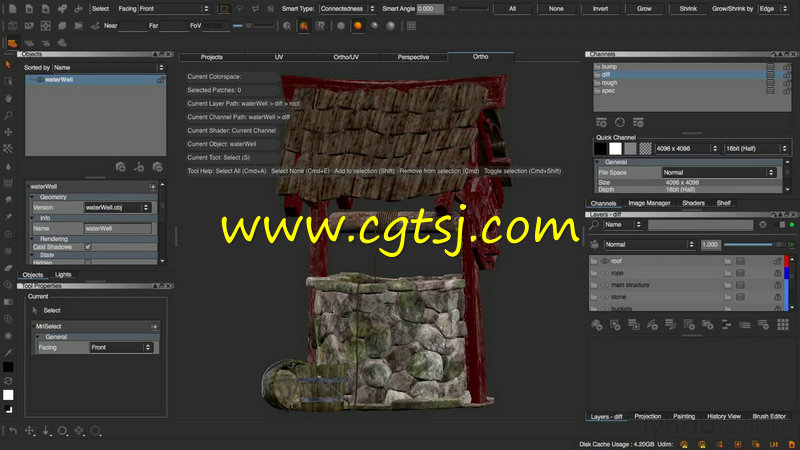800x450 pixels.
Task: Toggle Cast Shadows checkbox
Action: 88,247
